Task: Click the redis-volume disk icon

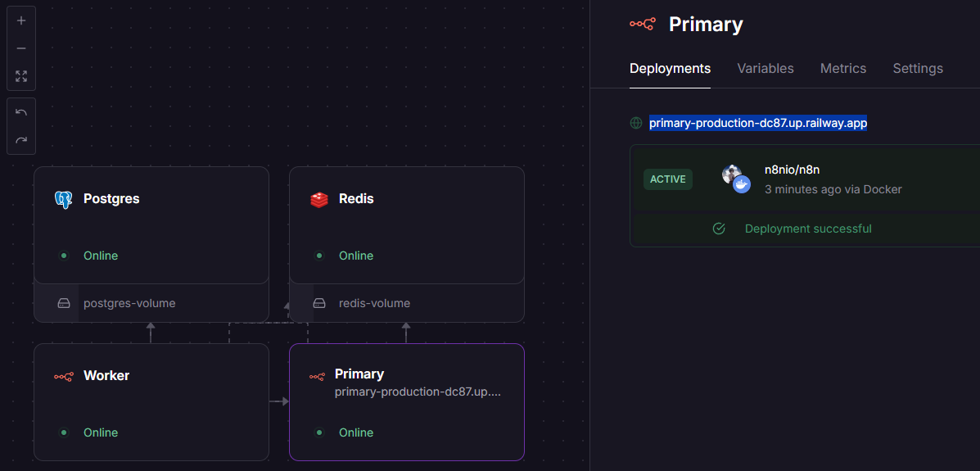Action: 319,303
